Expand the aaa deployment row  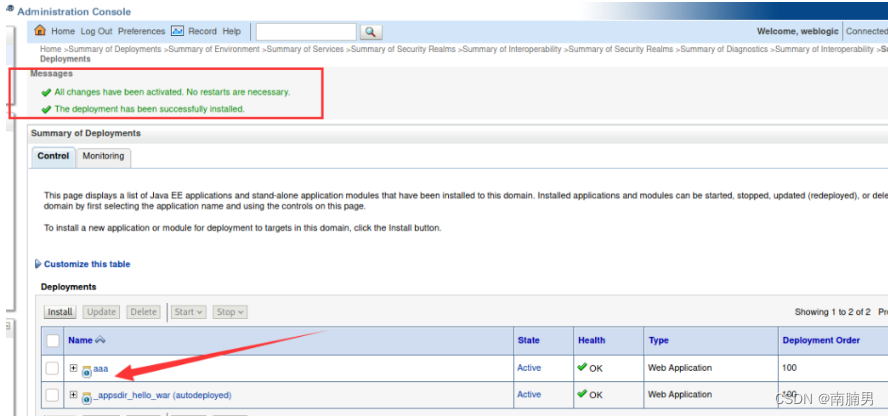[73, 368]
